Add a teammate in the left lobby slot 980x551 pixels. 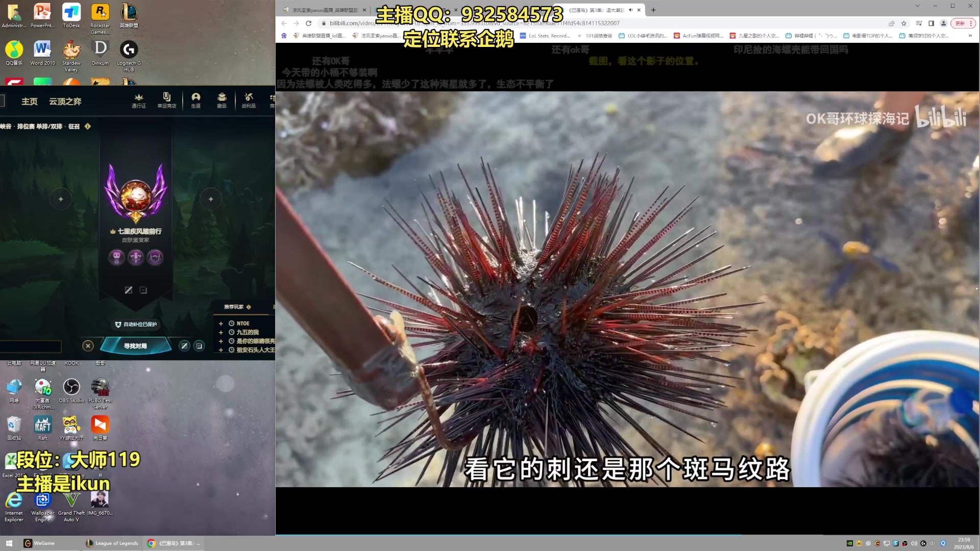tap(61, 199)
